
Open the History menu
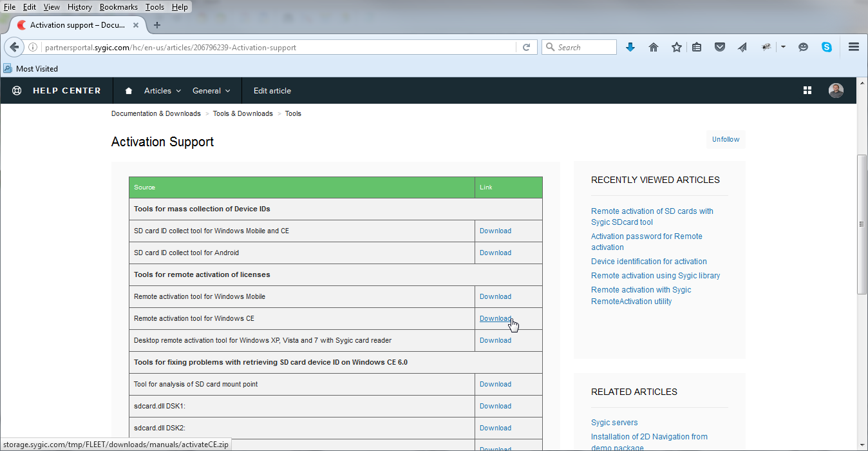click(80, 7)
